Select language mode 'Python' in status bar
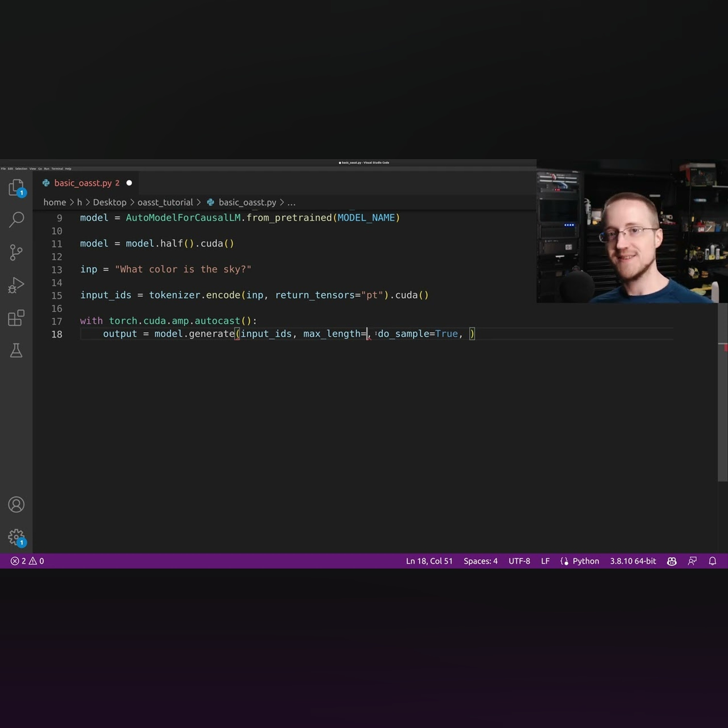This screenshot has width=728, height=728. pos(586,561)
